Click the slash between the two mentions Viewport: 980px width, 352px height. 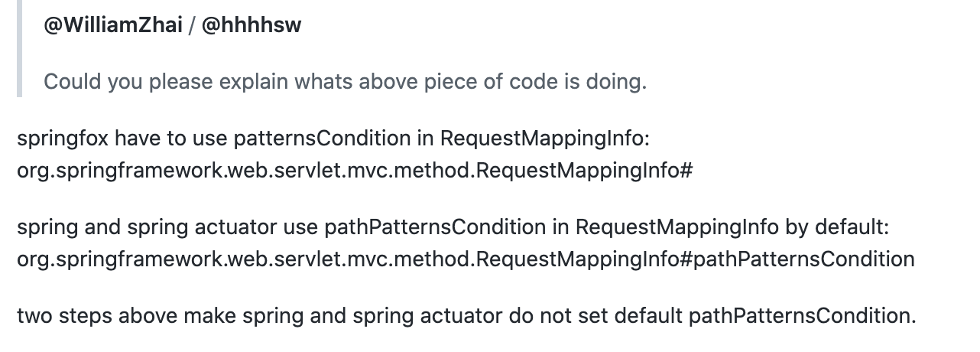pos(192,25)
